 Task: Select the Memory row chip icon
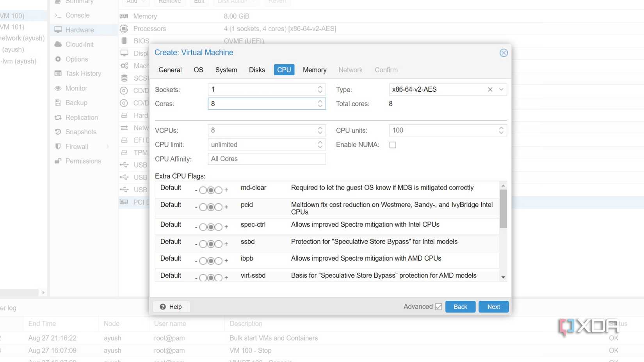tap(124, 16)
